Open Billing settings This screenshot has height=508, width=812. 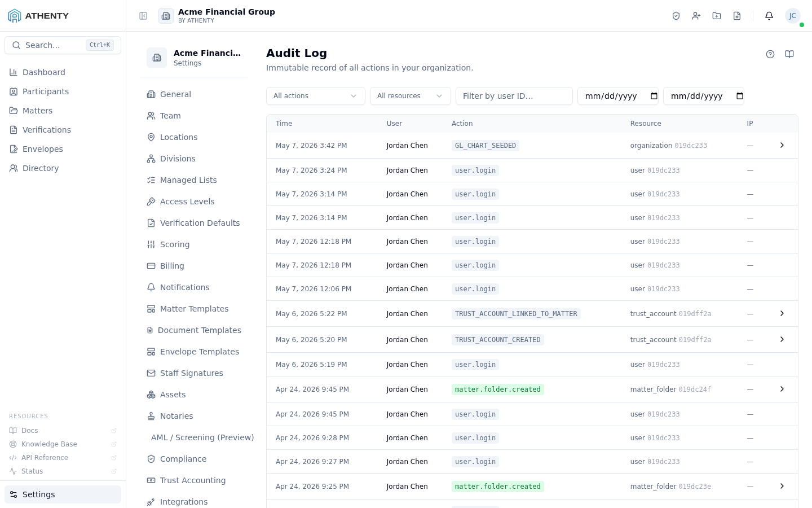point(194,266)
